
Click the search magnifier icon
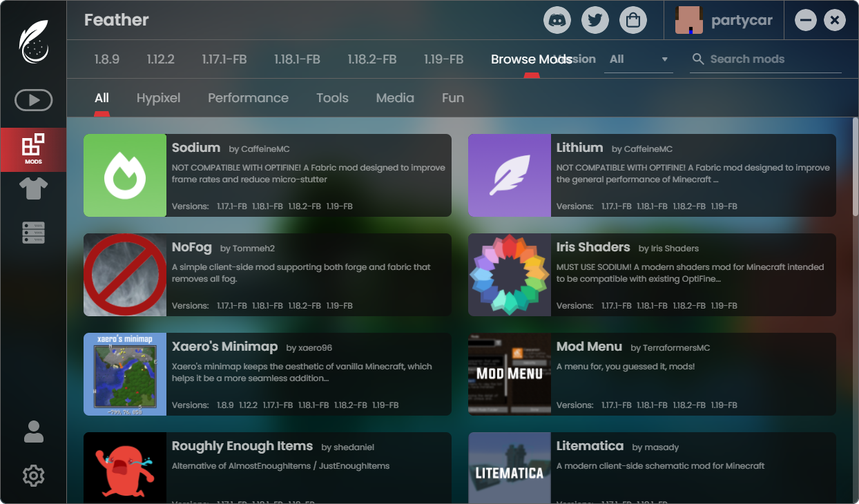(x=698, y=59)
